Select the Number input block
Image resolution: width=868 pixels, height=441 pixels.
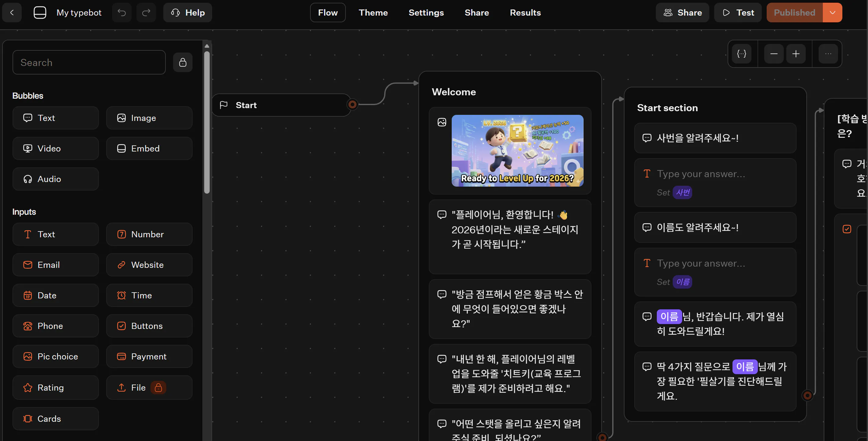[x=149, y=234]
